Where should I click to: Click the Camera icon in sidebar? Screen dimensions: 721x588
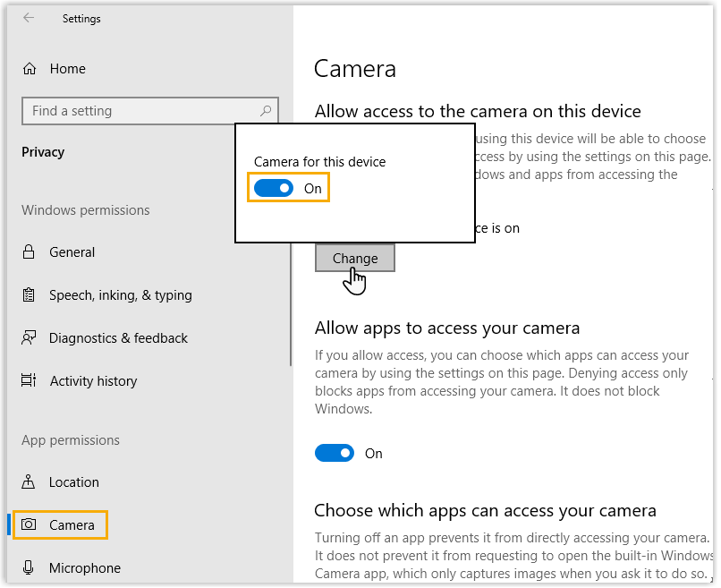click(x=29, y=524)
